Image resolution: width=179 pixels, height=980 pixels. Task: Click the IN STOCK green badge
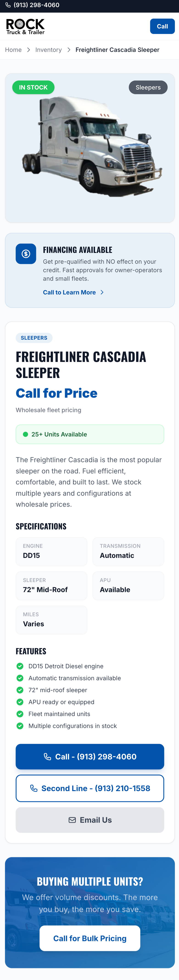click(34, 87)
